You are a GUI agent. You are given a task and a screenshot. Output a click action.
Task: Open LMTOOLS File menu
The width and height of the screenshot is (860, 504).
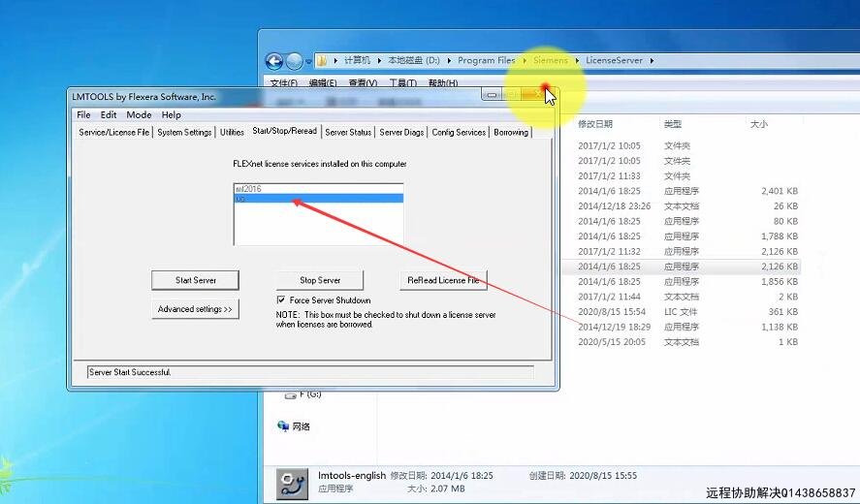coord(83,114)
